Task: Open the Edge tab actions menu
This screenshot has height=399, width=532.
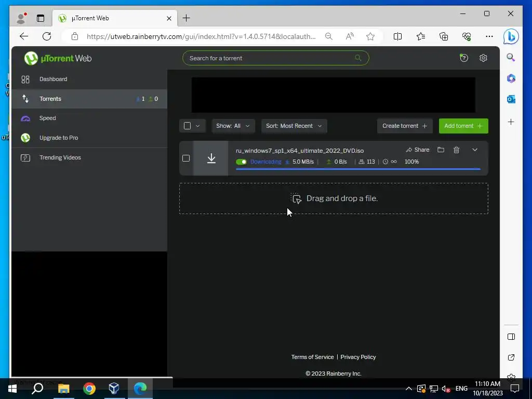Action: (x=41, y=18)
